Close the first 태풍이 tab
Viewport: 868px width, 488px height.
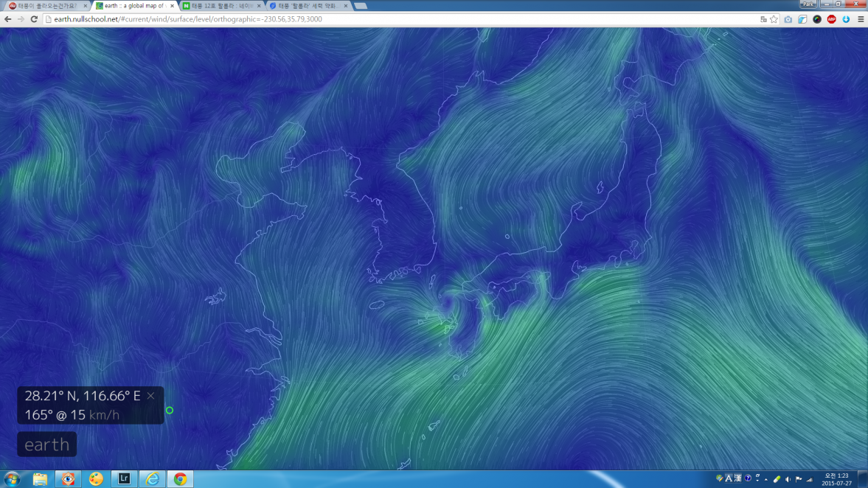coord(86,6)
